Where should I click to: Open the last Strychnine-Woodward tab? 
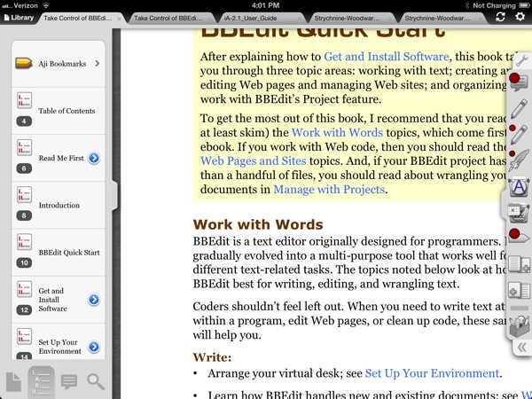437,18
